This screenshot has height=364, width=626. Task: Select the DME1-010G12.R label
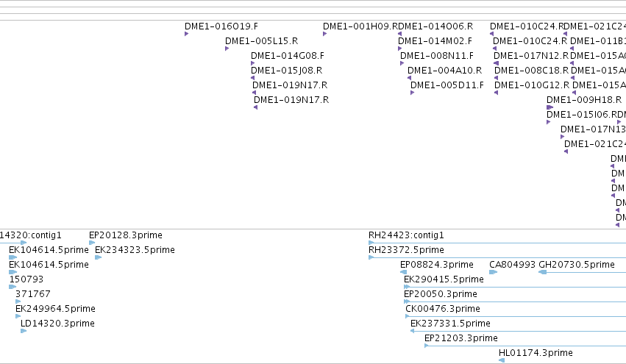pyautogui.click(x=532, y=85)
